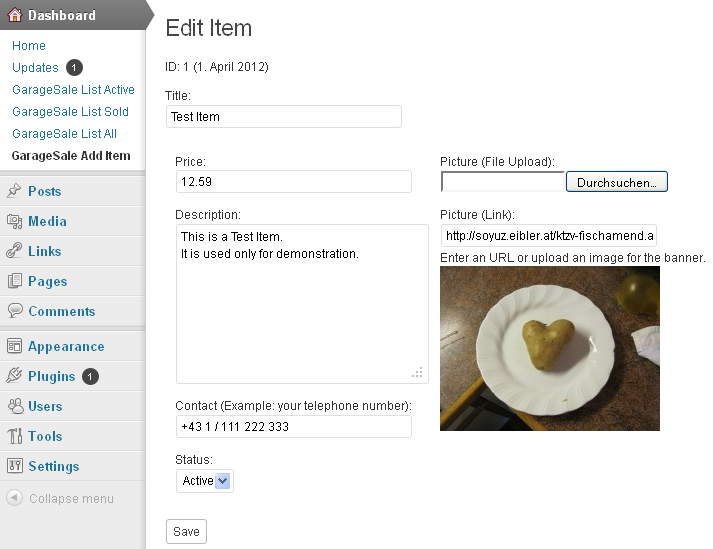Viewport: 713px width, 549px height.
Task: Click the Dashboard home icon
Action: [x=15, y=15]
